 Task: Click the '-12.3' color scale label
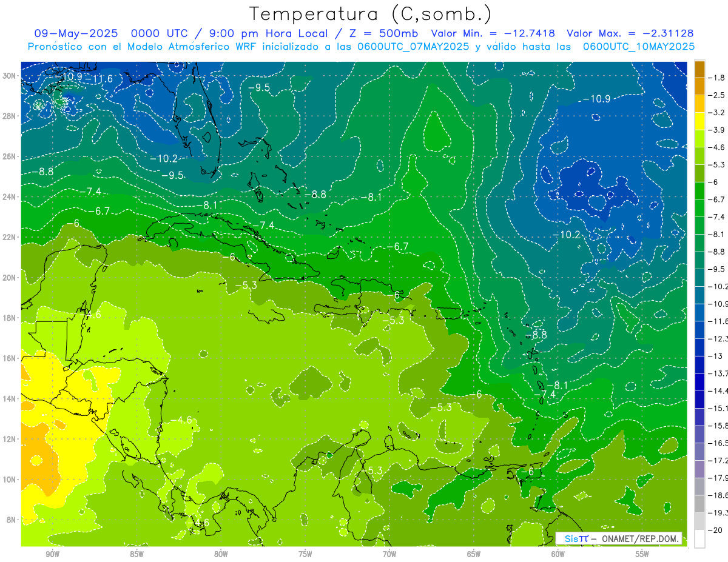pos(718,338)
